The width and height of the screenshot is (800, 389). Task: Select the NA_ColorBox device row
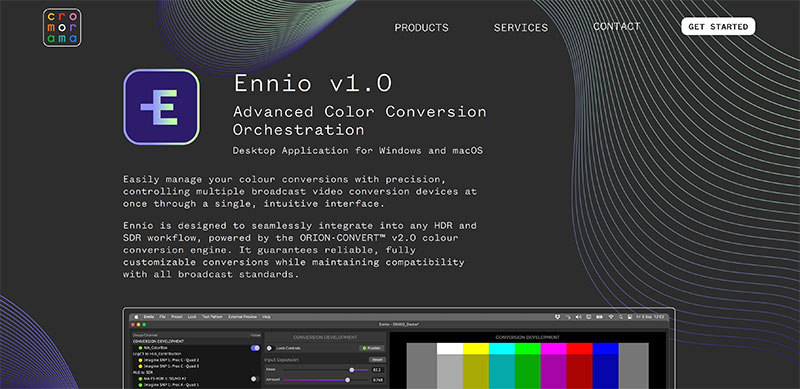(x=196, y=348)
